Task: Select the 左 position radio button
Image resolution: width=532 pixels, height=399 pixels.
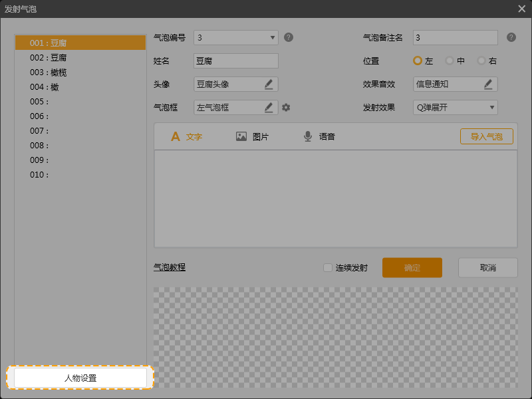Action: pos(418,61)
